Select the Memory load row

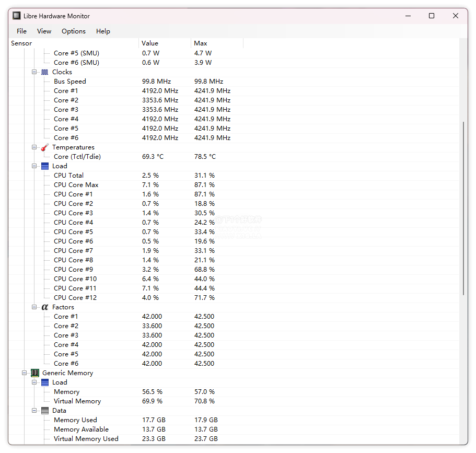(x=234, y=392)
